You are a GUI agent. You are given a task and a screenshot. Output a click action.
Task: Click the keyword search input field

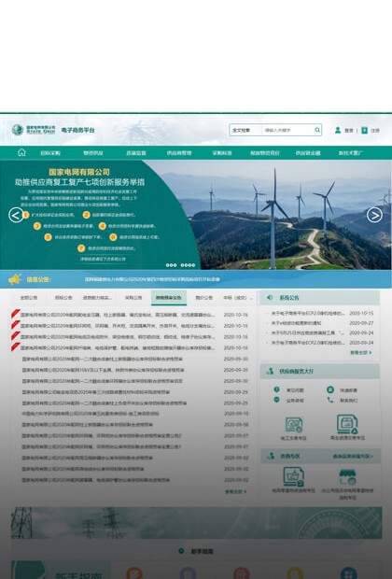[287, 130]
